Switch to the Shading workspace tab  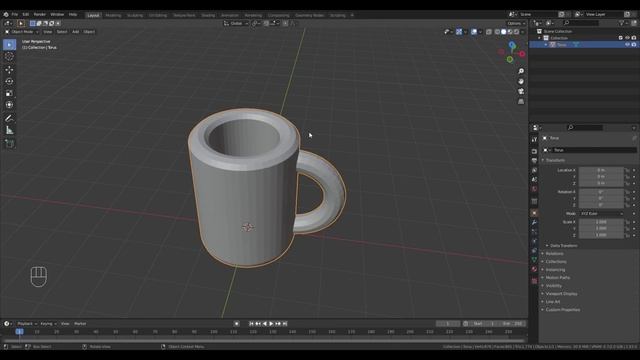tap(208, 16)
